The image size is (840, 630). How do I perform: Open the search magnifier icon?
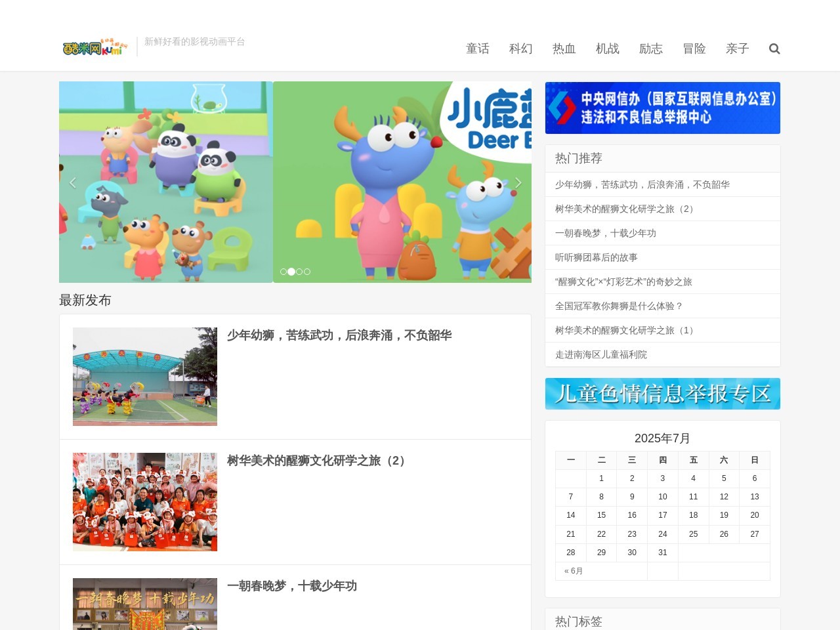pyautogui.click(x=774, y=49)
